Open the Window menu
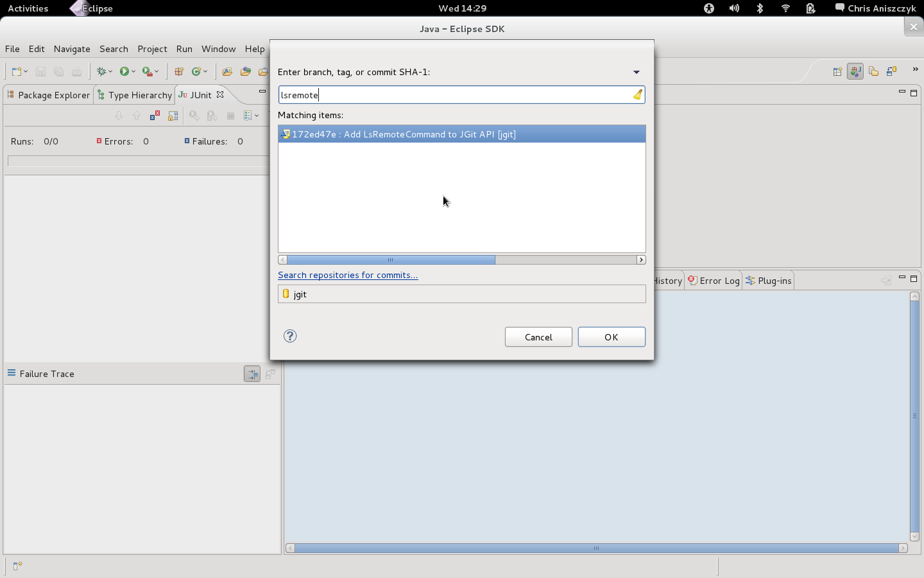Image resolution: width=924 pixels, height=578 pixels. click(218, 49)
